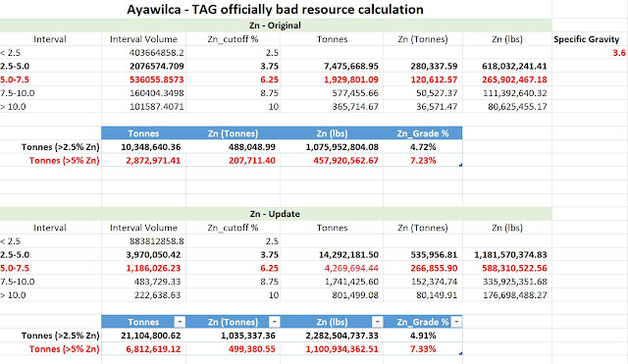
Task: Open the Zn (Tonnes) filter dropdown arrow
Action: 275,322
